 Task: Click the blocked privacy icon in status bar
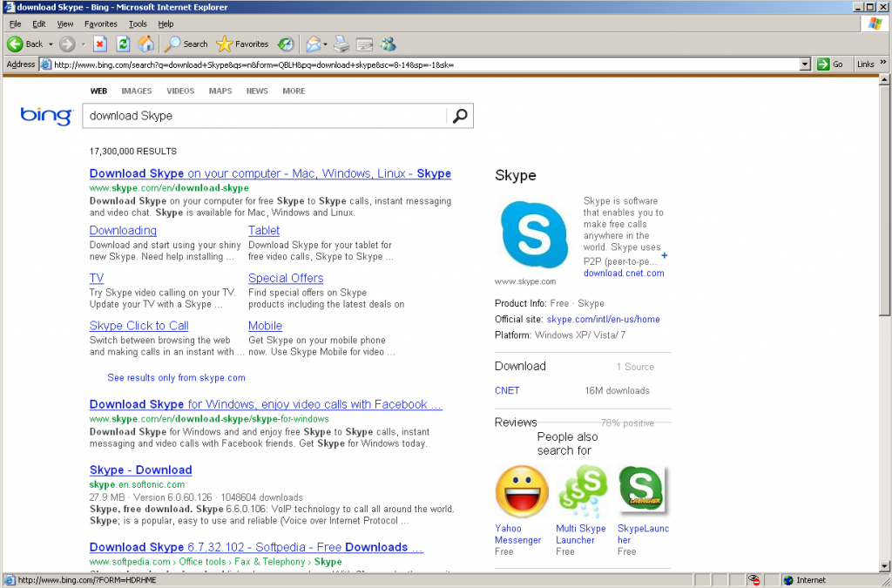753,580
